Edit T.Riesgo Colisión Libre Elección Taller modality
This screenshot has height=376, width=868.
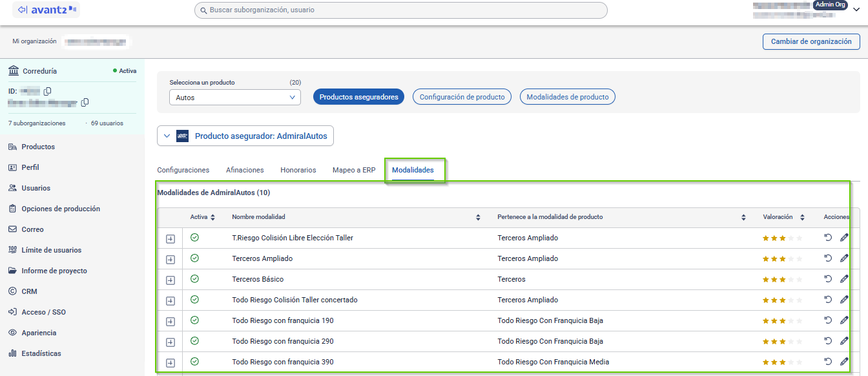coord(843,238)
